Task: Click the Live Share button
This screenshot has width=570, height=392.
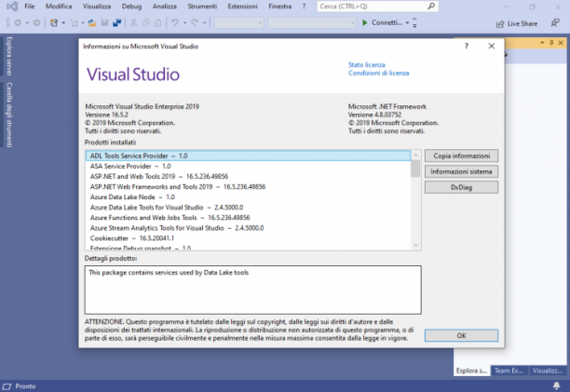Action: pos(517,23)
